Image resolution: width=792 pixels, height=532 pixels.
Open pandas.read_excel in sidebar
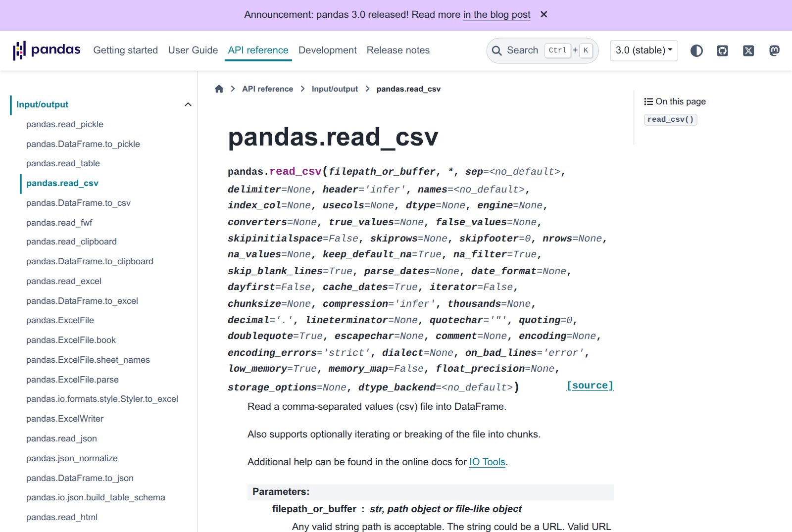pos(64,281)
